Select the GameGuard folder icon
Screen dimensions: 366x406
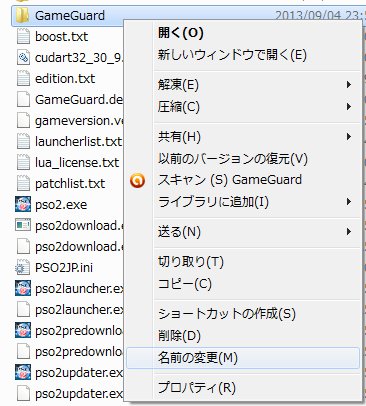(x=22, y=15)
